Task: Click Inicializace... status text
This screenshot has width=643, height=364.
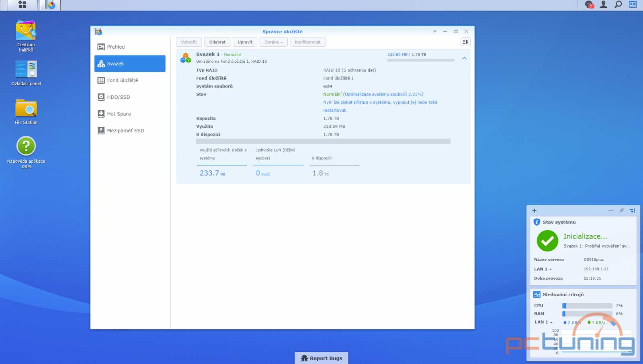Action: [x=586, y=236]
